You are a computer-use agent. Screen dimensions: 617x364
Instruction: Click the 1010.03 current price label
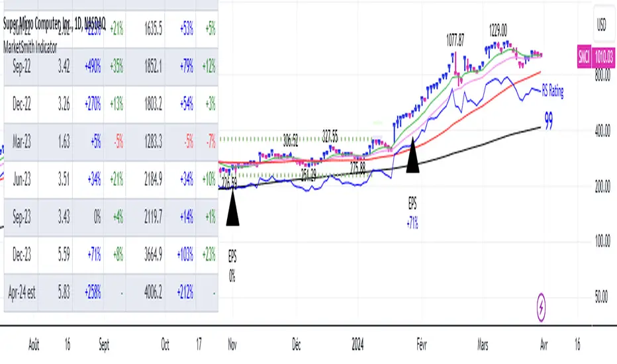click(604, 57)
